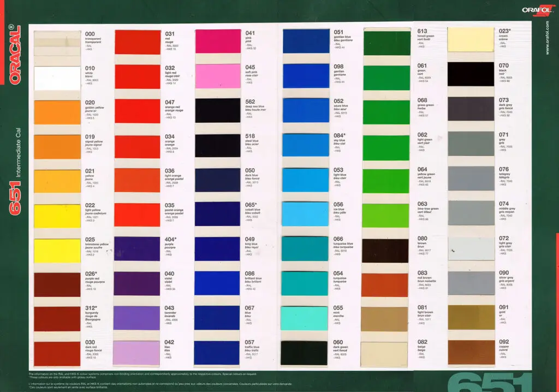Choose the 031 red color swatch
Viewport: 559px width, 392px height.
point(138,42)
